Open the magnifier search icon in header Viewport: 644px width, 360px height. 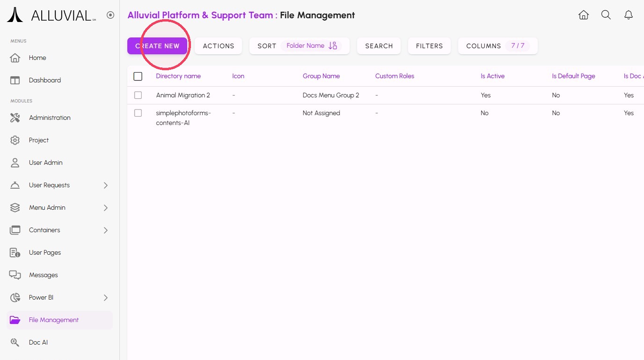pos(606,15)
